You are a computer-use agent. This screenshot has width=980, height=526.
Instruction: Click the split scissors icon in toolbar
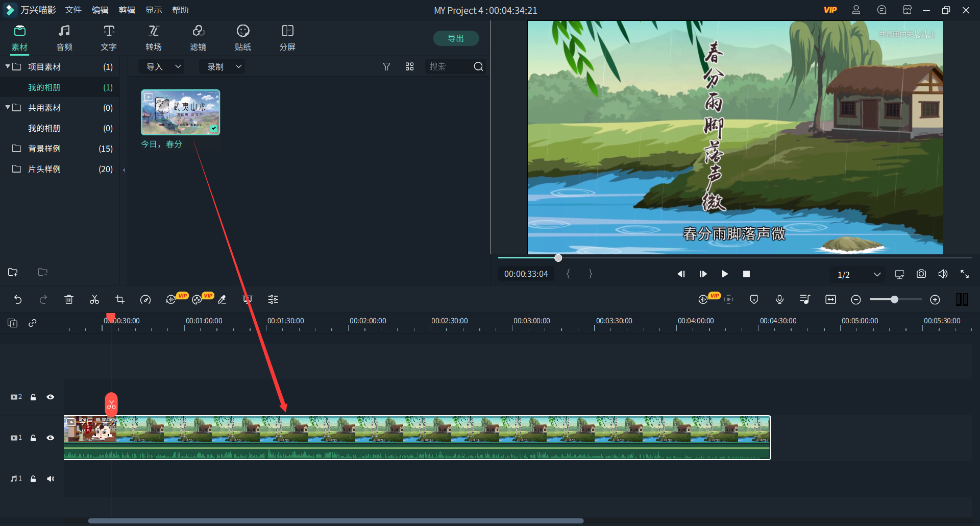(x=94, y=300)
